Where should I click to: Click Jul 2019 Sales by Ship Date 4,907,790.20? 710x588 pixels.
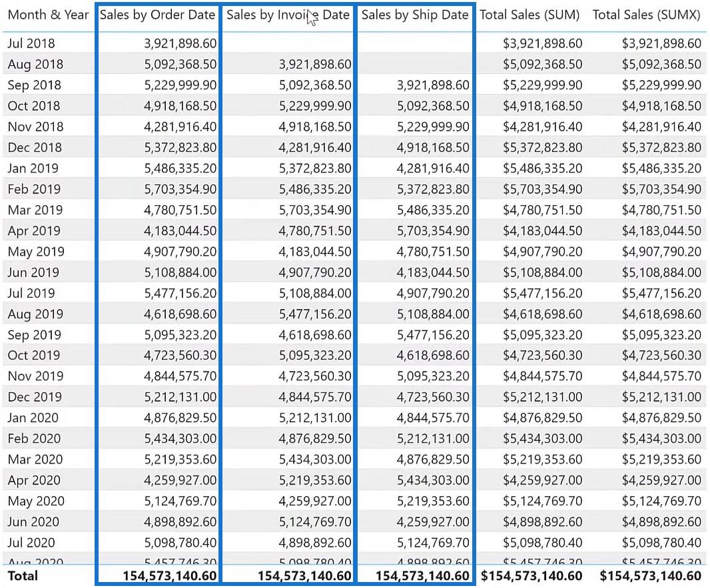(x=433, y=293)
